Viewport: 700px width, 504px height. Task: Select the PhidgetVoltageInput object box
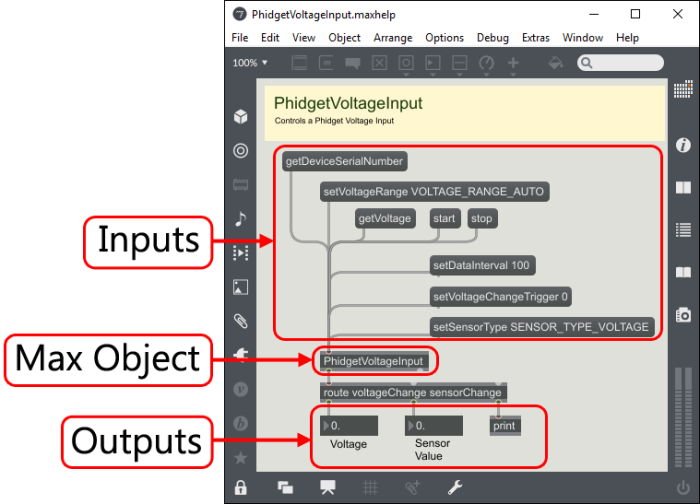pyautogui.click(x=374, y=361)
